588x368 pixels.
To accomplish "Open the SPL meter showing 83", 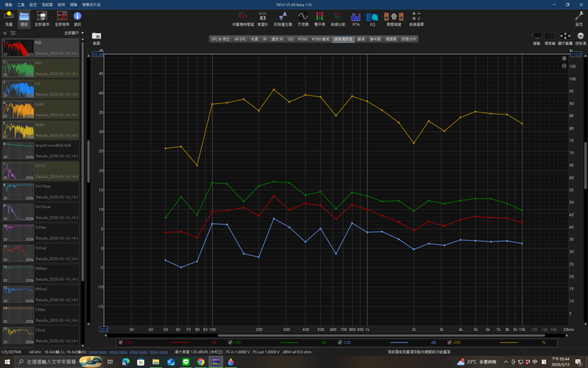I will 262,19.
